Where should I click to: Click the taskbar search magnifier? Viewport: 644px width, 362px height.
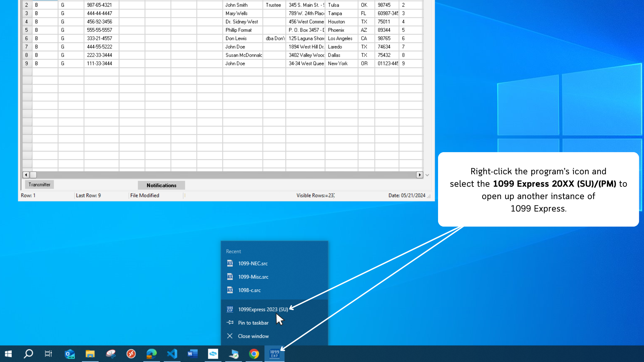click(x=29, y=354)
